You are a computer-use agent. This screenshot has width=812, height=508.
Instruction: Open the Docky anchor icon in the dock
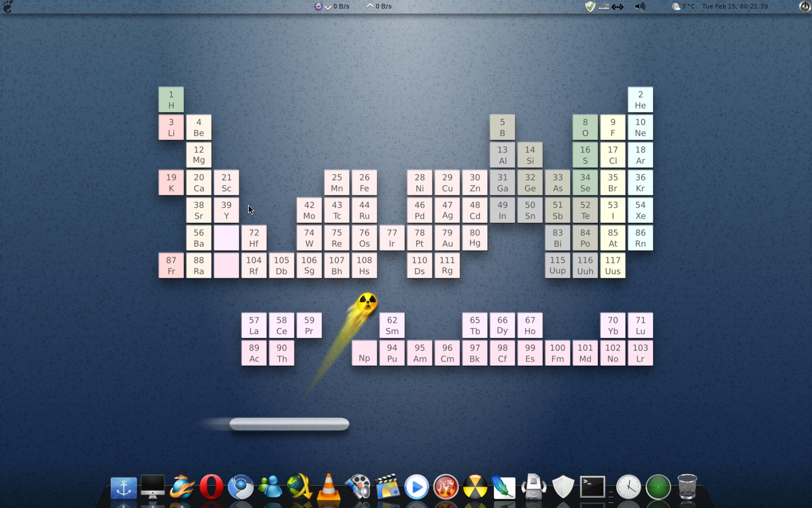pyautogui.click(x=123, y=488)
